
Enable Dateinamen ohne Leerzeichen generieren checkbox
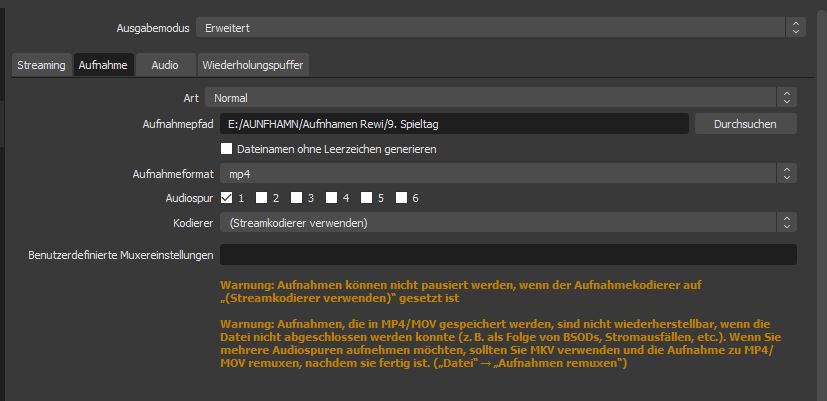[226, 149]
